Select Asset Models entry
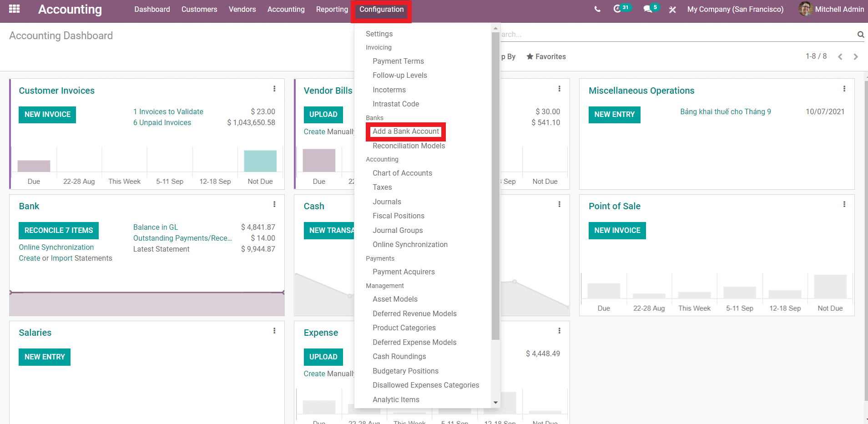868x424 pixels. tap(395, 299)
